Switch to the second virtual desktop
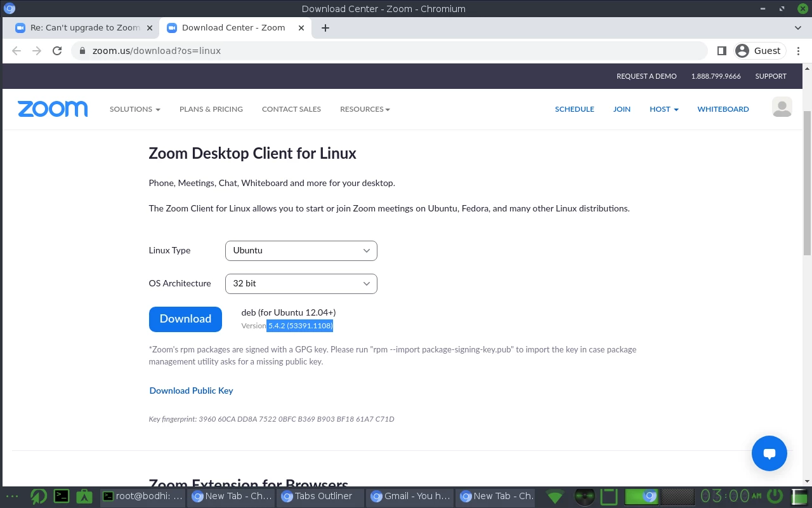Screen dimensions: 812x508 point(678,497)
